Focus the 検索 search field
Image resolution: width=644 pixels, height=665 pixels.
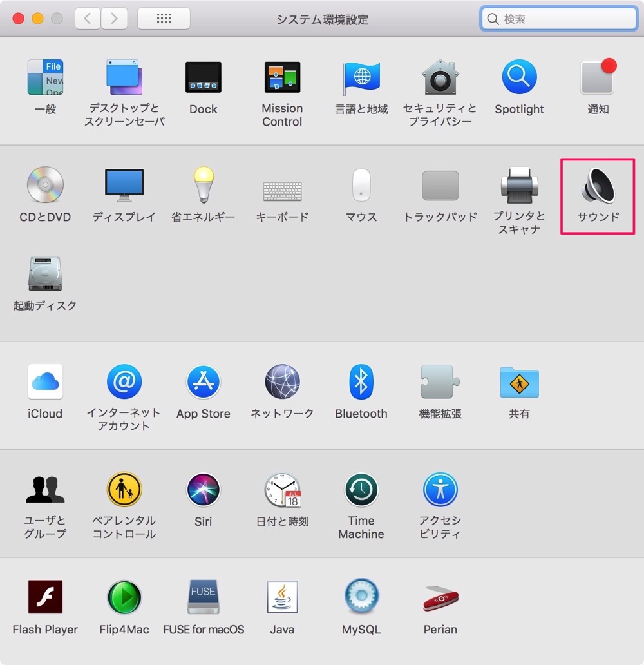[x=559, y=19]
